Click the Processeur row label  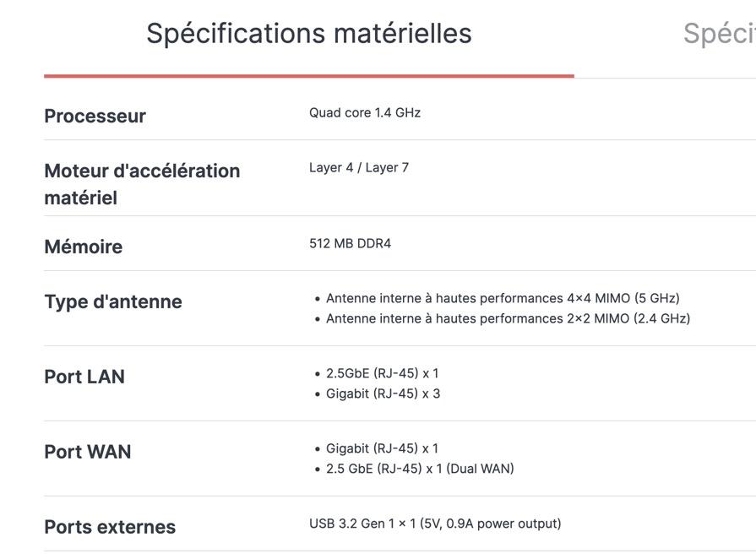(95, 117)
